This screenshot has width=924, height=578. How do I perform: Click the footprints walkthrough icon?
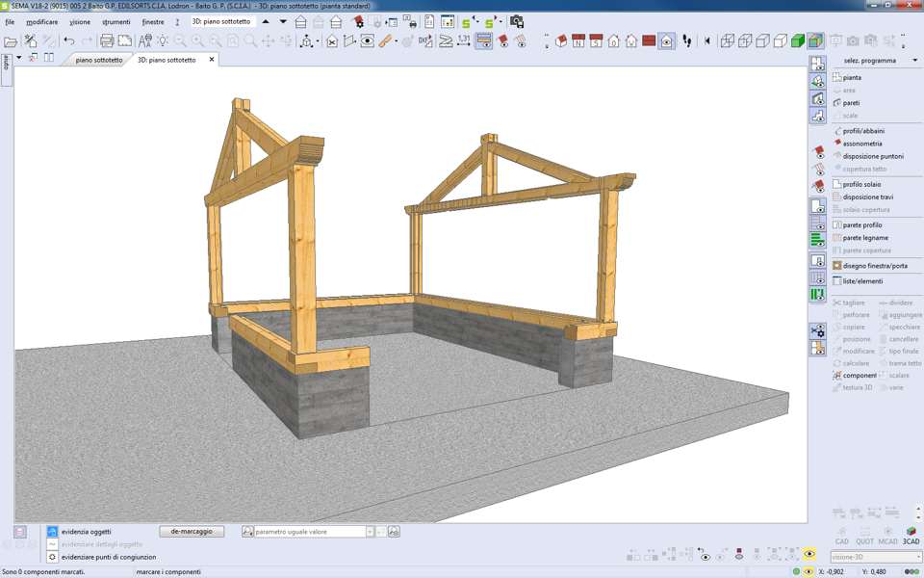(686, 41)
